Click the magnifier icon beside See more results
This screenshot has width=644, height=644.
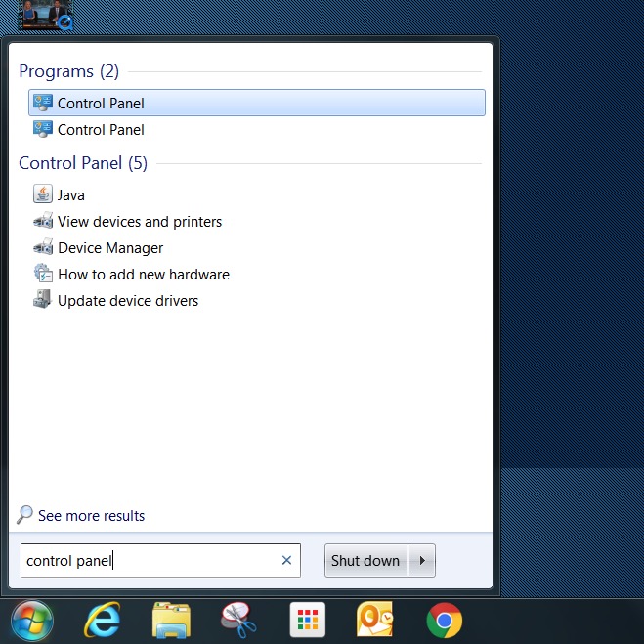(24, 515)
